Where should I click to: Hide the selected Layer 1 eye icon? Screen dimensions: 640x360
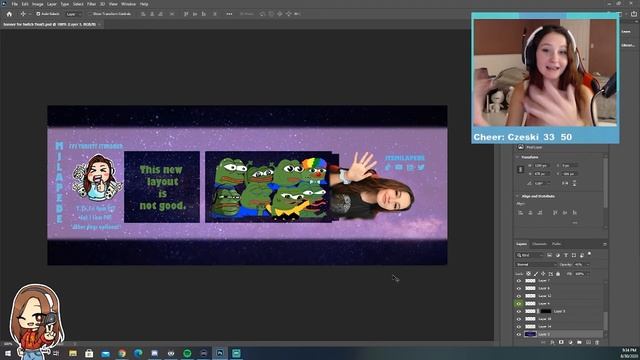[x=519, y=334]
